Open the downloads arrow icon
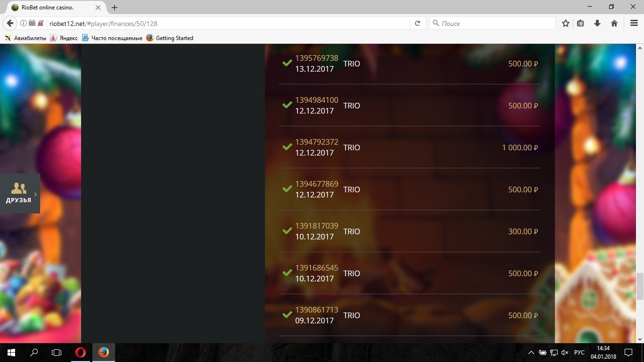This screenshot has width=644, height=362. [x=597, y=23]
